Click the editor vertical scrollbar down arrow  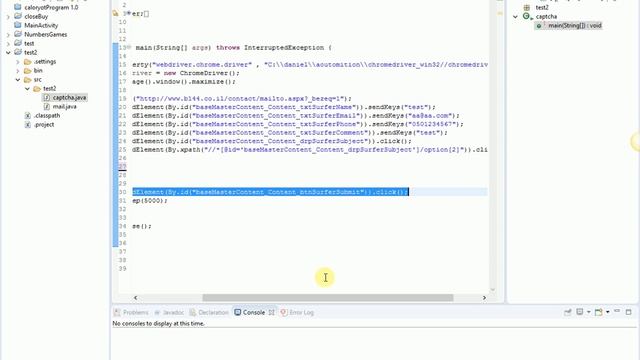click(493, 289)
